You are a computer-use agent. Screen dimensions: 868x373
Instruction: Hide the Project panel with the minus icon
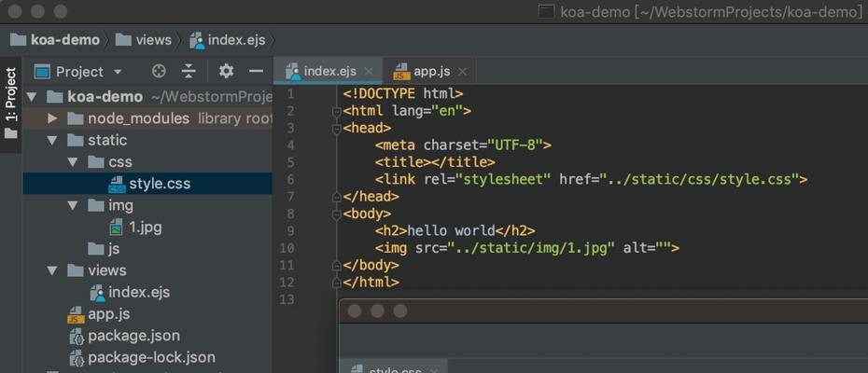click(x=256, y=72)
